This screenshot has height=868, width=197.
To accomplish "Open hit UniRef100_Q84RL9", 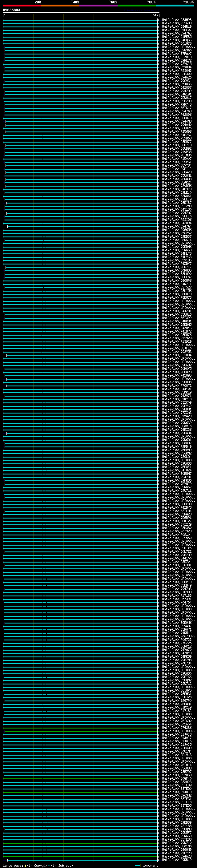I will (176, 26).
